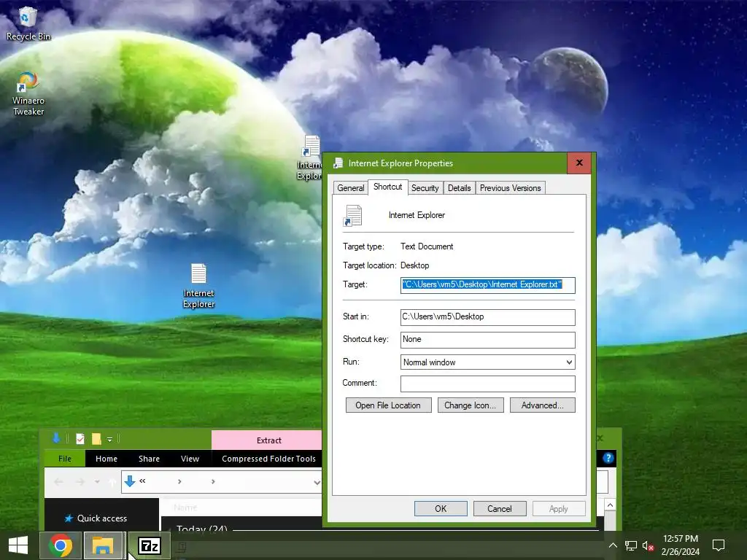The width and height of the screenshot is (747, 560).
Task: Click the star icon next to Quick access
Action: coord(69,518)
